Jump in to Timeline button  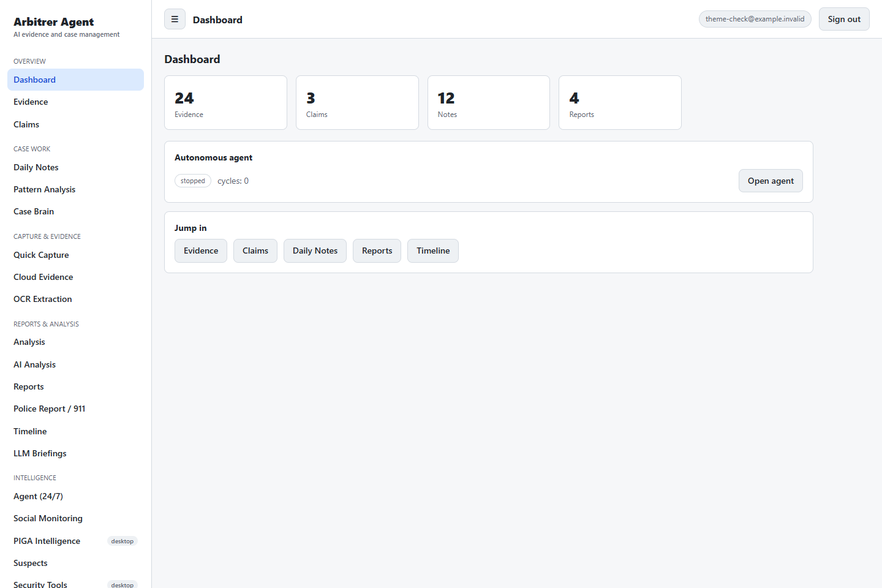point(433,251)
